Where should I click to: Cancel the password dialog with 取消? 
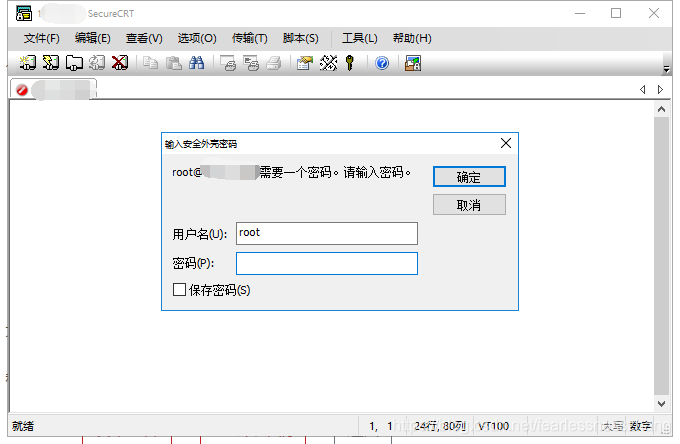[x=469, y=204]
